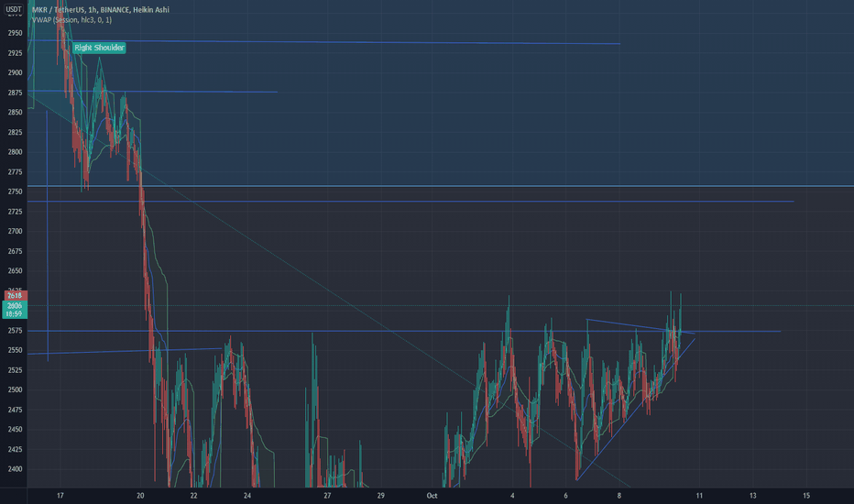Click the 13 date label on time axis
This screenshot has height=504, width=854.
(752, 496)
